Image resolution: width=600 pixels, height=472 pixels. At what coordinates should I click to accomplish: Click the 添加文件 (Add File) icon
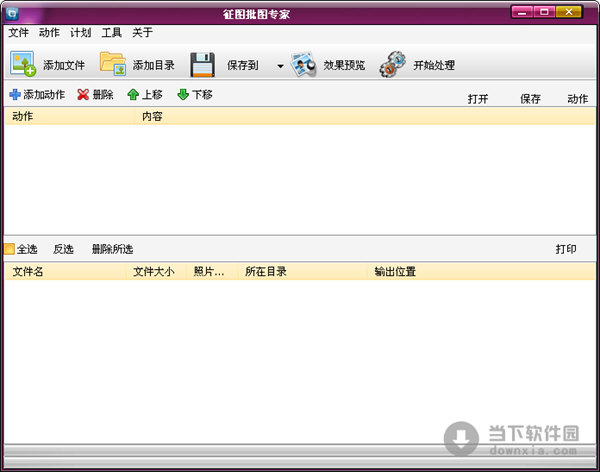pos(24,65)
